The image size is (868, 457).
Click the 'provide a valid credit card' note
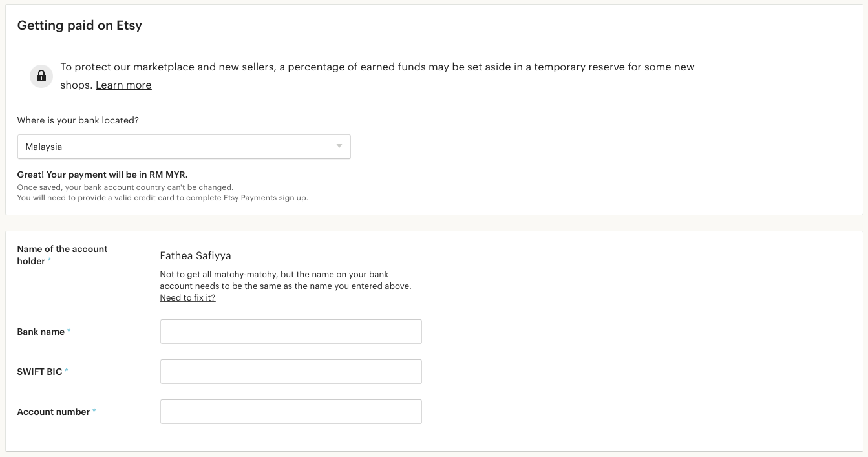point(163,198)
